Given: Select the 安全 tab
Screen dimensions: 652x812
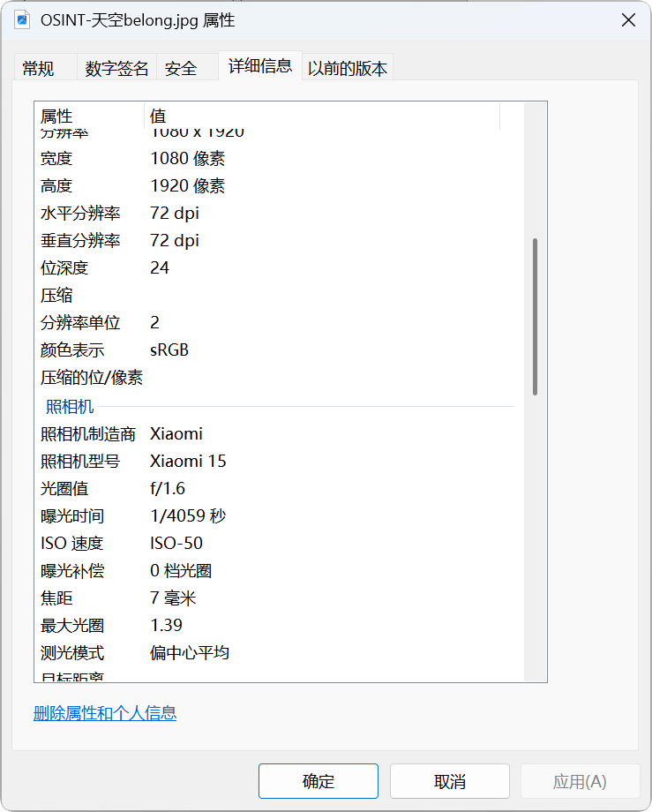Looking at the screenshot, I should tap(181, 69).
